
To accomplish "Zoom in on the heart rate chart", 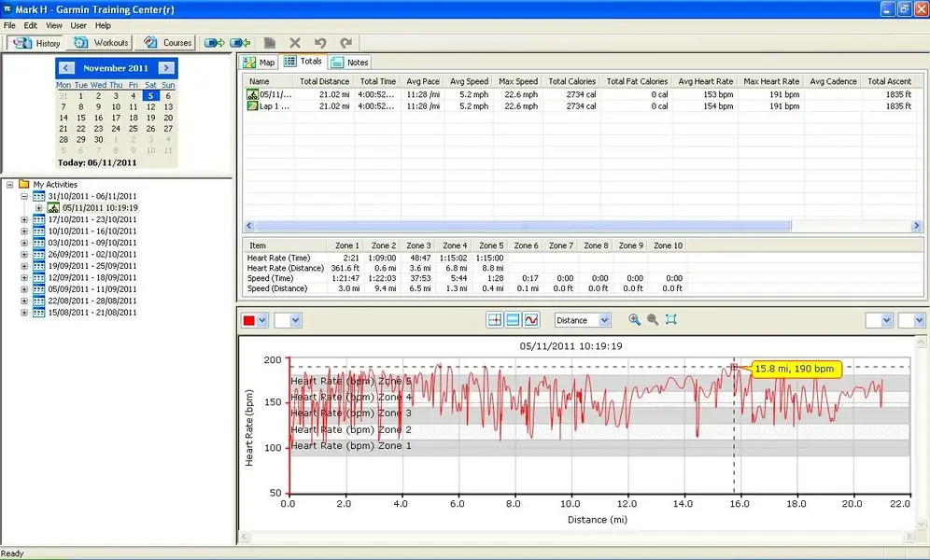I will 634,320.
